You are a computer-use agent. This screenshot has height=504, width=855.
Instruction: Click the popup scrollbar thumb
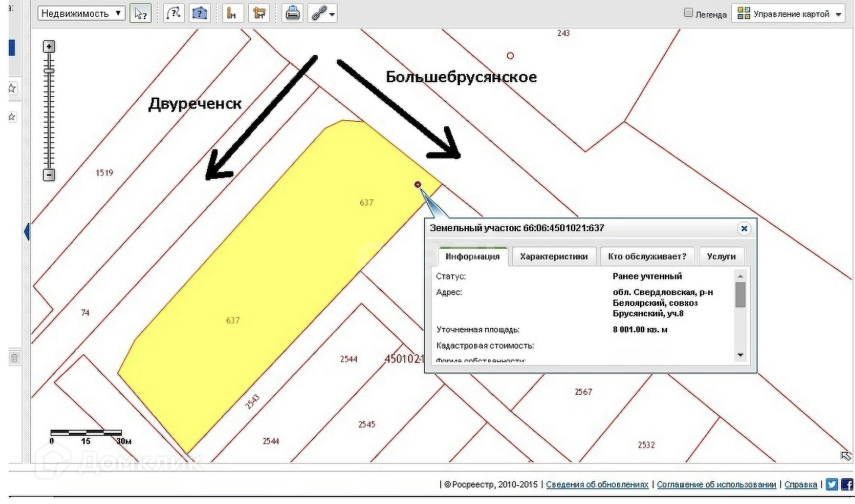[741, 295]
